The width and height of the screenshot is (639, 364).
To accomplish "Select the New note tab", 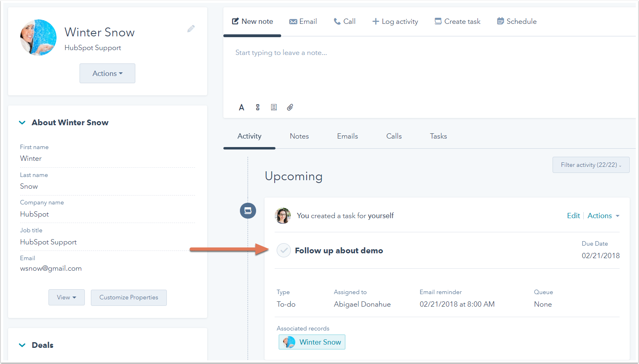I will (252, 21).
